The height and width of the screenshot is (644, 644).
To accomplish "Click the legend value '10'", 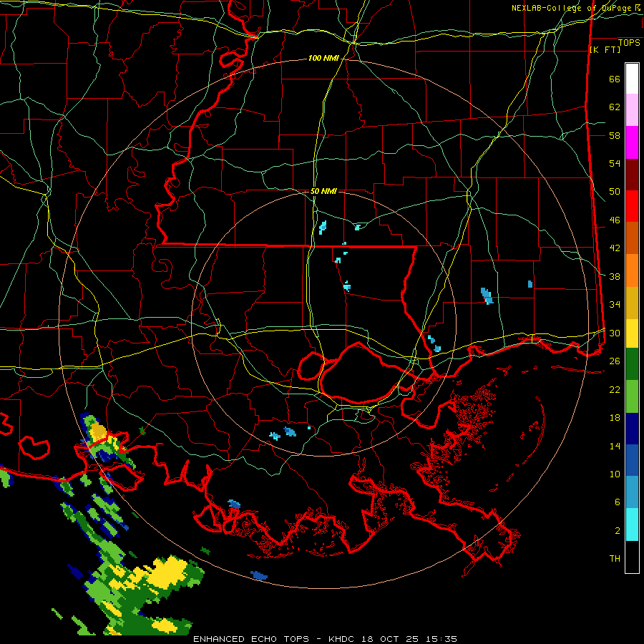I will (615, 474).
